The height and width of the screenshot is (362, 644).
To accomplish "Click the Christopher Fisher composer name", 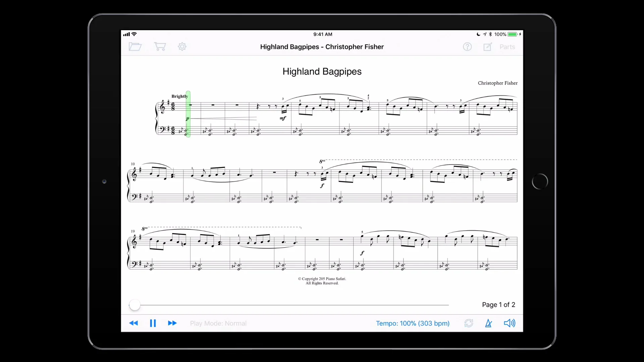I will (498, 83).
